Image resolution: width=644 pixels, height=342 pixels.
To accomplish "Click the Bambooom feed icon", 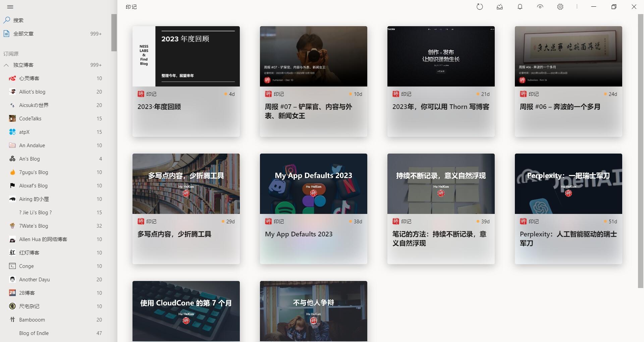I will (12, 320).
